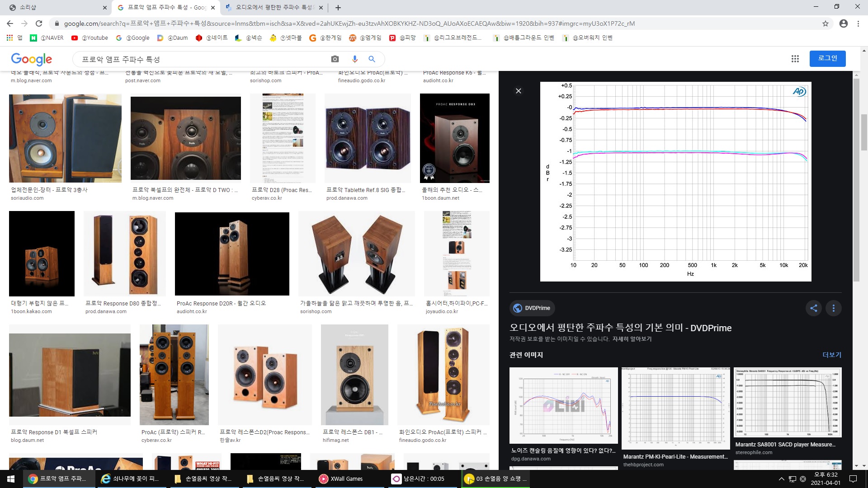
Task: Open Chrome's three-dot menu
Action: coord(858,23)
